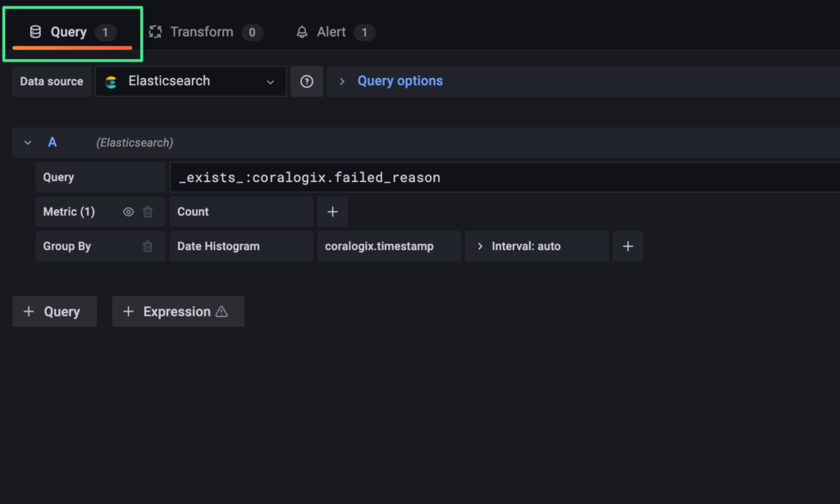Add a Group By clause with plus
This screenshot has width=840, height=504.
click(628, 246)
